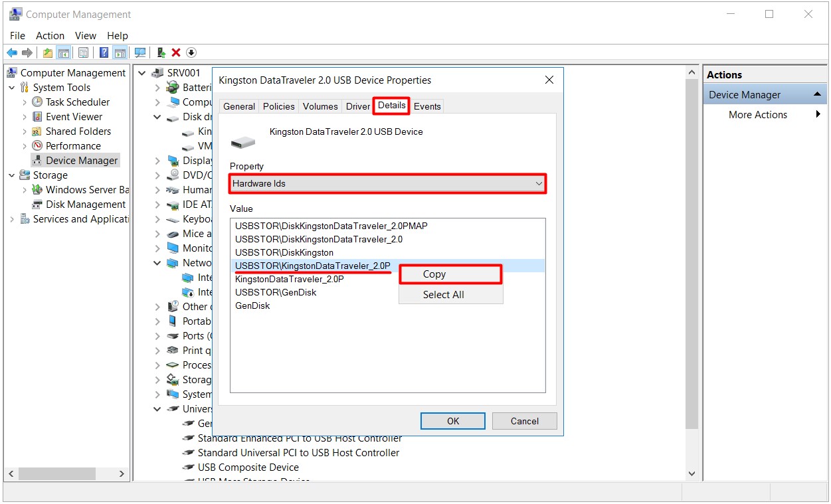Toggle the Show/Hide Console Tree toolbar icon

64,52
